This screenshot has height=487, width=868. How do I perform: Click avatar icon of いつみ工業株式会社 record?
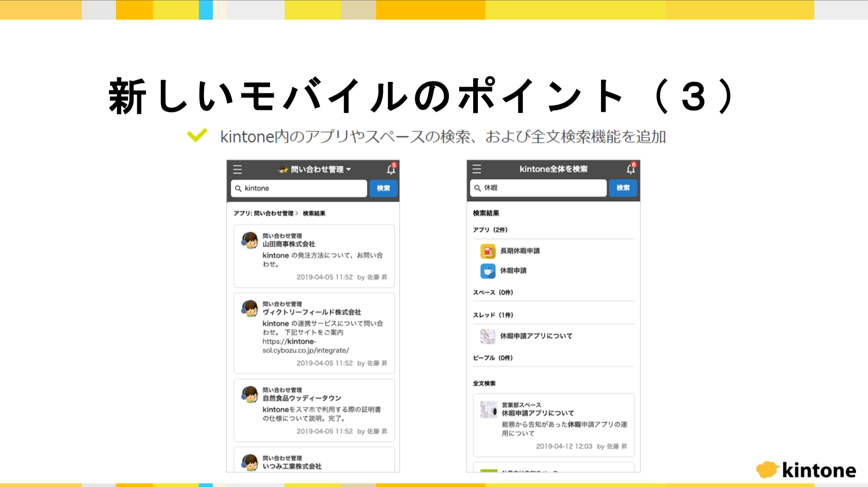pos(250,462)
